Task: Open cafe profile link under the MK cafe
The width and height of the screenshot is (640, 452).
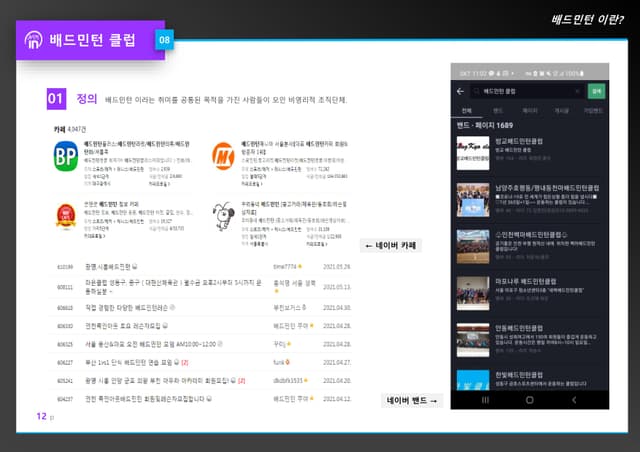Action: click(x=251, y=184)
